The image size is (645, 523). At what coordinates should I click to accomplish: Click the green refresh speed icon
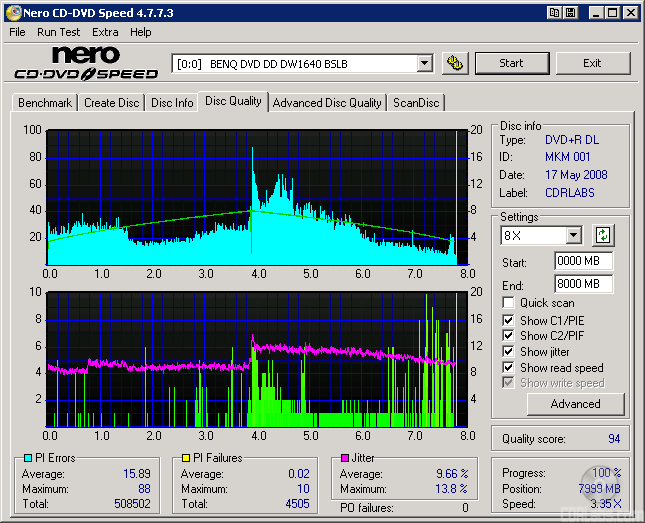coord(602,236)
